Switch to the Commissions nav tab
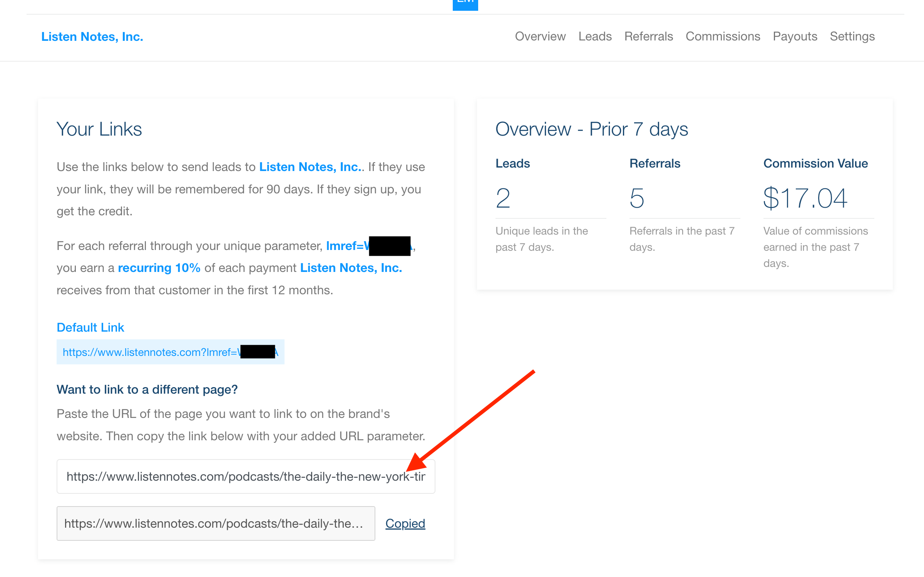 [723, 36]
